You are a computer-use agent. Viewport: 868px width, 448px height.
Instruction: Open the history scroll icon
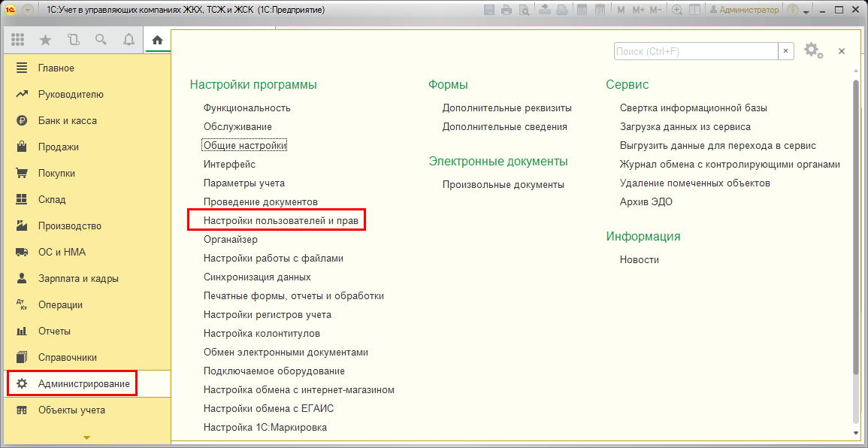73,40
